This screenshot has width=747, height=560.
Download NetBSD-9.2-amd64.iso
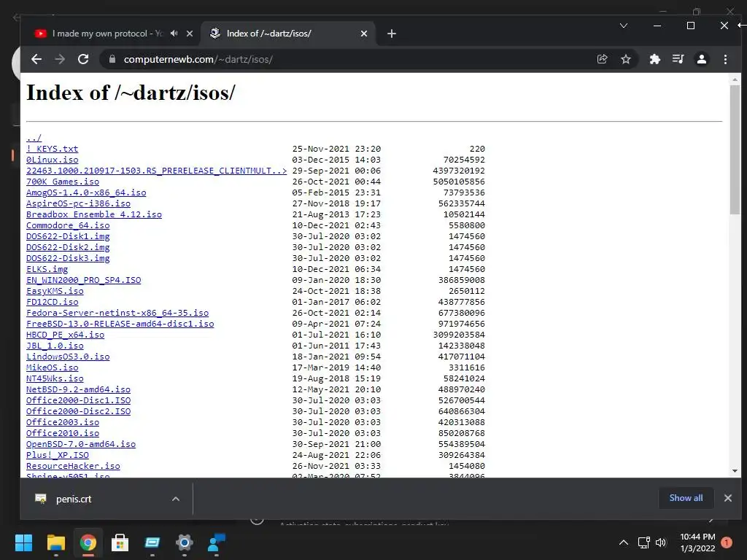click(78, 390)
